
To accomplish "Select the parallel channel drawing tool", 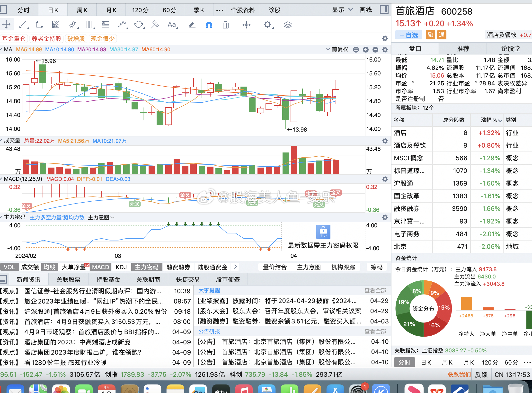I will [73, 25].
